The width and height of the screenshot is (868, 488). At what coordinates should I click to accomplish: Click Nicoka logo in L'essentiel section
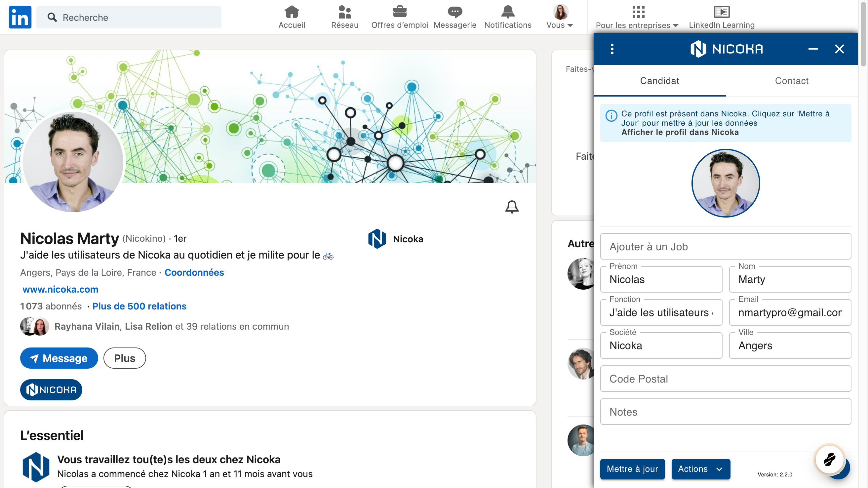click(36, 467)
